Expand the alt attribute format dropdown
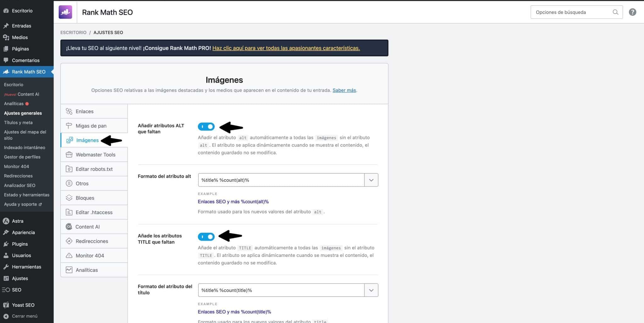The width and height of the screenshot is (644, 323). [371, 180]
